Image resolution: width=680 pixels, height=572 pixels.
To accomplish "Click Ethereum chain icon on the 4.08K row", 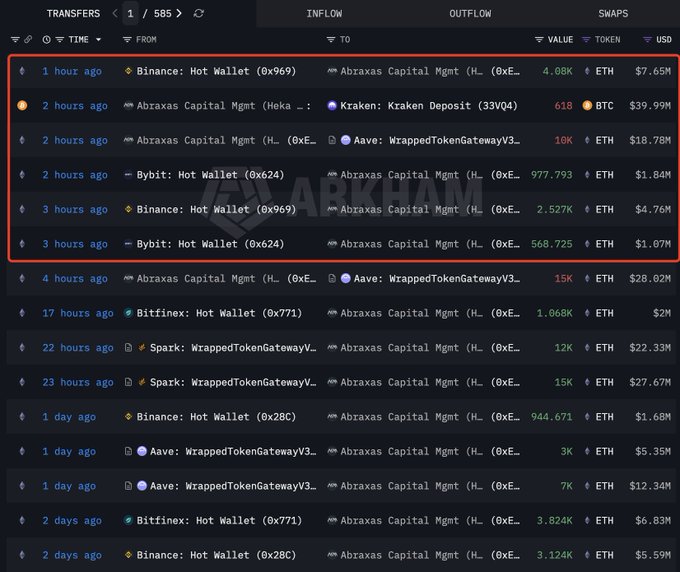I will 22,71.
